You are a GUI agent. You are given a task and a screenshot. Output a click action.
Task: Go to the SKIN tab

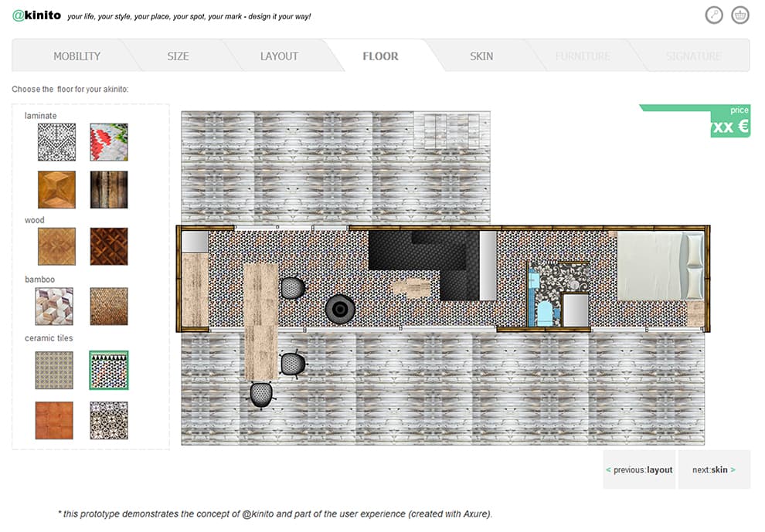coord(481,56)
